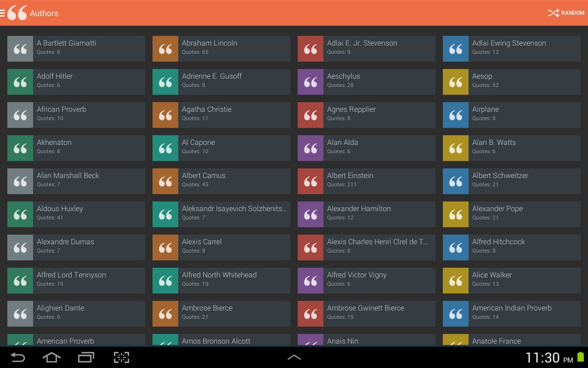Viewport: 588px width, 368px height.
Task: Click the quote icon for Agnes Repplier
Action: (311, 115)
